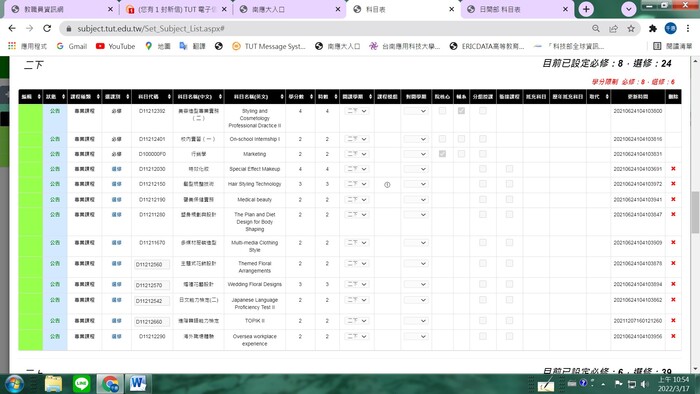Open the YouTube bookmark
The image size is (700, 394).
[x=116, y=46]
